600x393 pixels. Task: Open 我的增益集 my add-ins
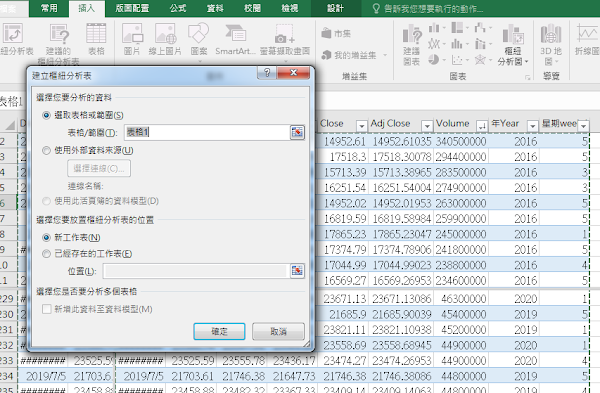349,55
